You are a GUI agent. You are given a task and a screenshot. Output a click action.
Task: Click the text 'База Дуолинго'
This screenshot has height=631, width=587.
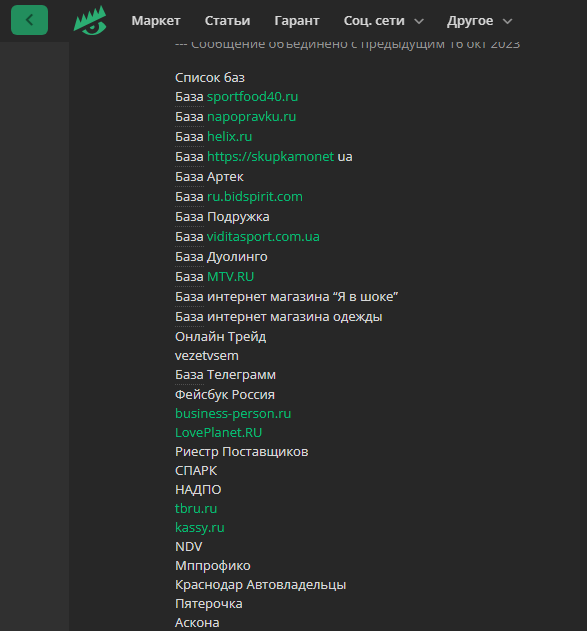221,257
